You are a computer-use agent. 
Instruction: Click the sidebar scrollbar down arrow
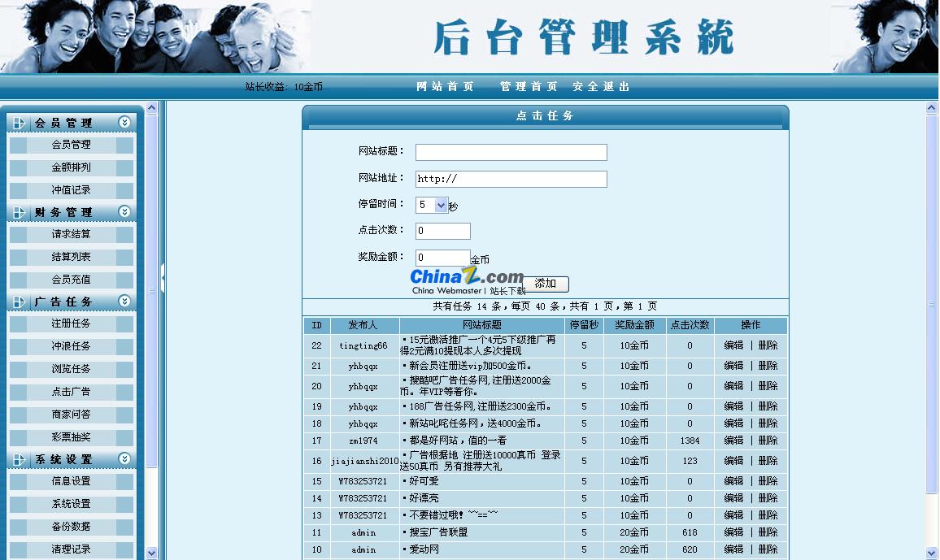(151, 553)
